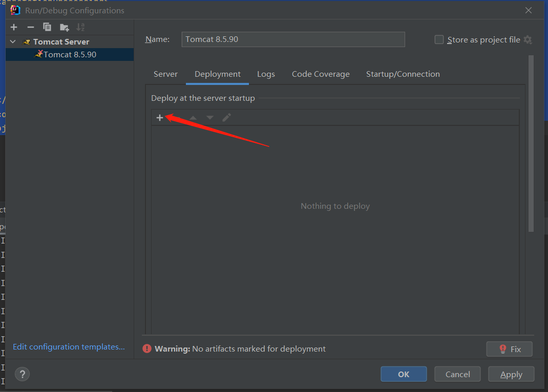Confirm with the OK button
The height and width of the screenshot is (392, 548).
(404, 374)
